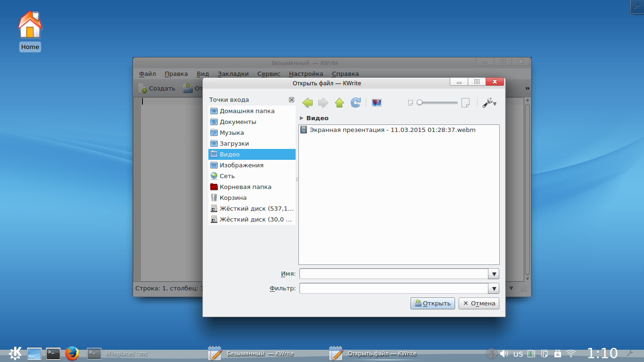Select the Экранная презентация webm file
644x362 pixels.
(x=392, y=130)
